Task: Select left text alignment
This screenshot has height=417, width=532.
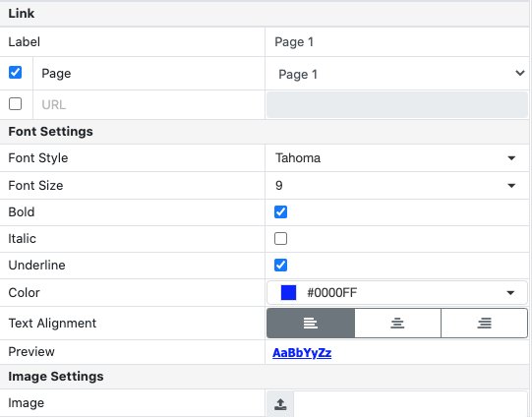Action: (311, 323)
